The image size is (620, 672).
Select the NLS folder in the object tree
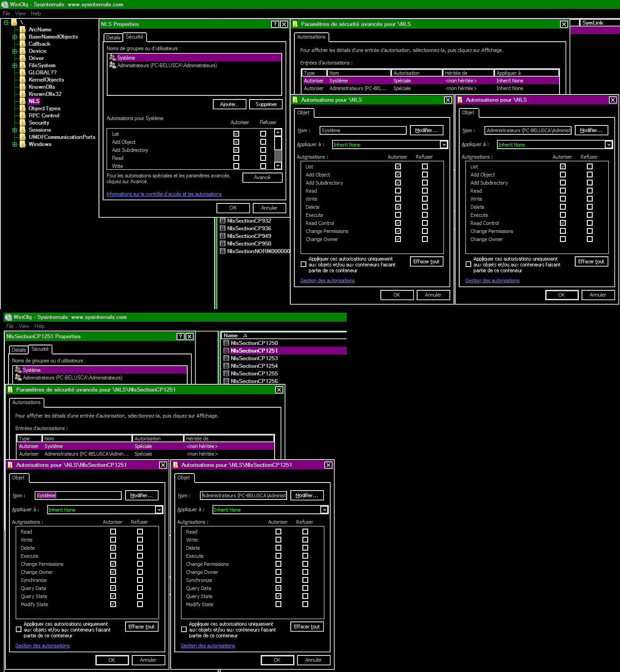click(34, 101)
